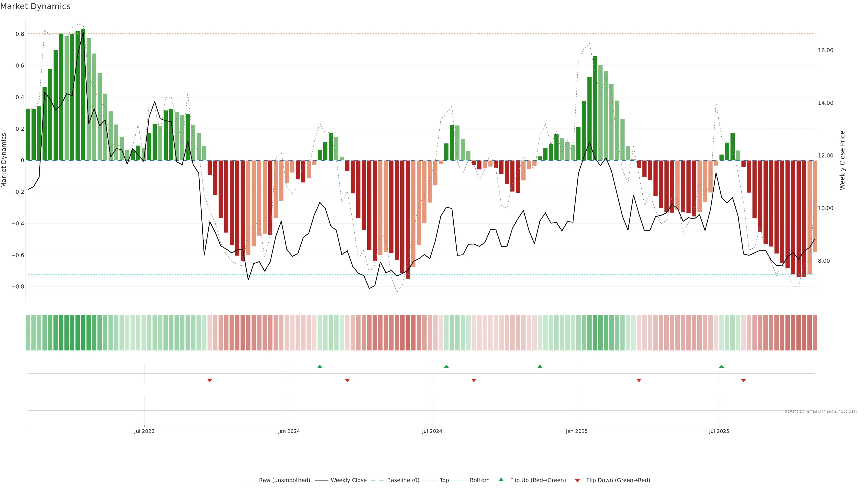Viewport: 868px width, 488px height.
Task: Click the 16.00 right axis tick label
Action: point(825,50)
